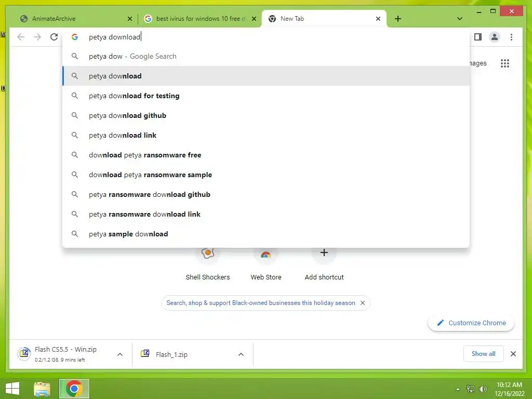The height and width of the screenshot is (399, 532).
Task: Close the New Tab tab
Action: click(x=378, y=19)
